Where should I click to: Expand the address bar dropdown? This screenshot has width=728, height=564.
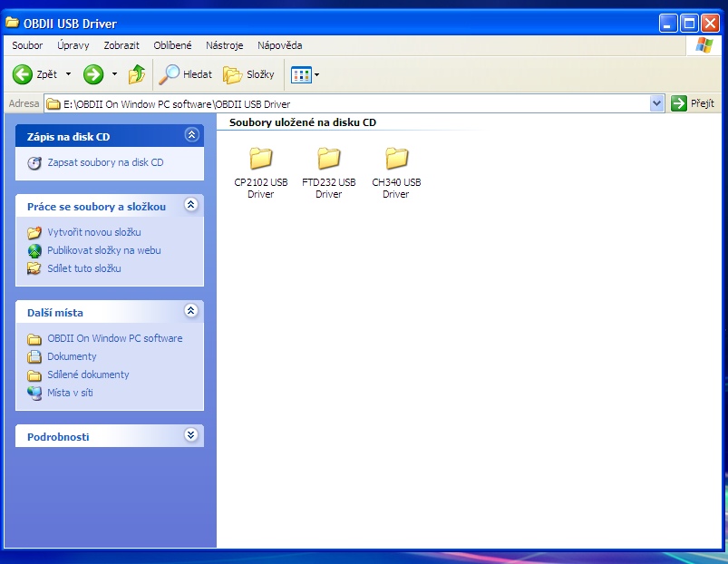pos(657,103)
